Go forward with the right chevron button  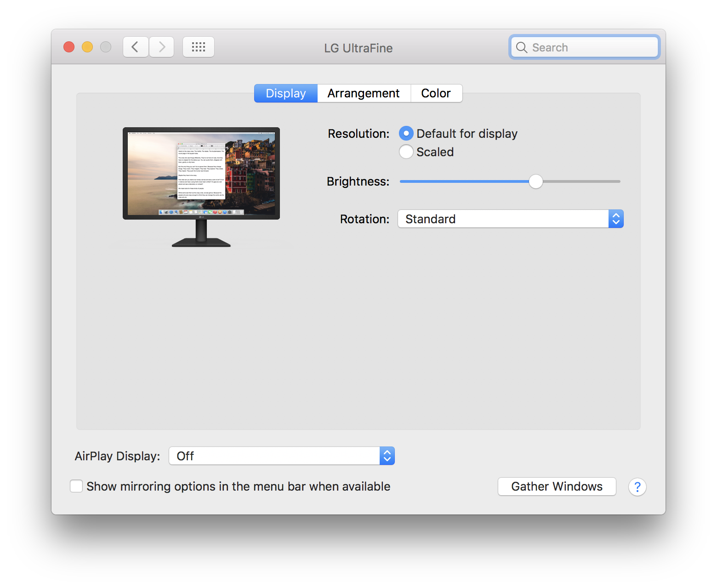162,47
